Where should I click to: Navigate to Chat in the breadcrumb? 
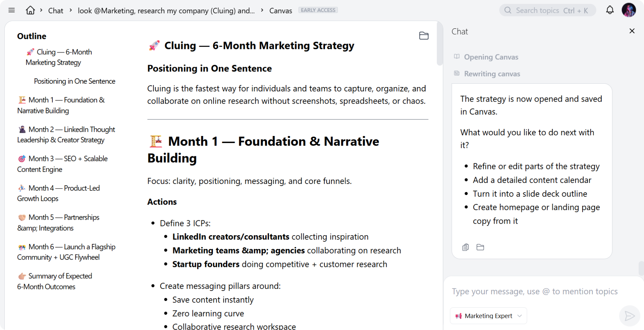(x=56, y=11)
